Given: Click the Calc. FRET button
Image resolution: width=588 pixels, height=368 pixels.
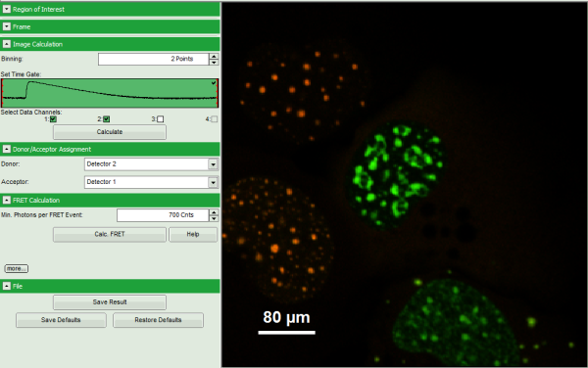Looking at the screenshot, I should [x=110, y=234].
